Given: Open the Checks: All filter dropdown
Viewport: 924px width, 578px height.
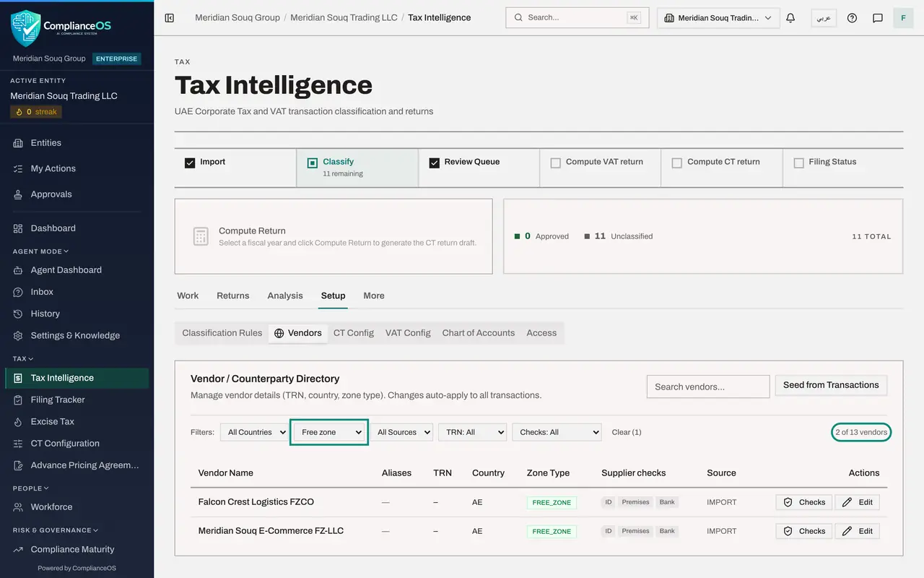Looking at the screenshot, I should (x=557, y=432).
